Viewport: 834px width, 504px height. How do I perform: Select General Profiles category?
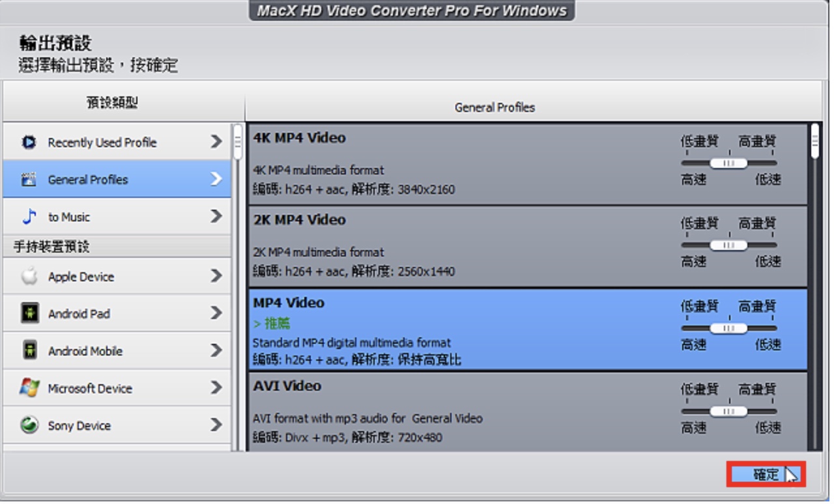pyautogui.click(x=117, y=179)
